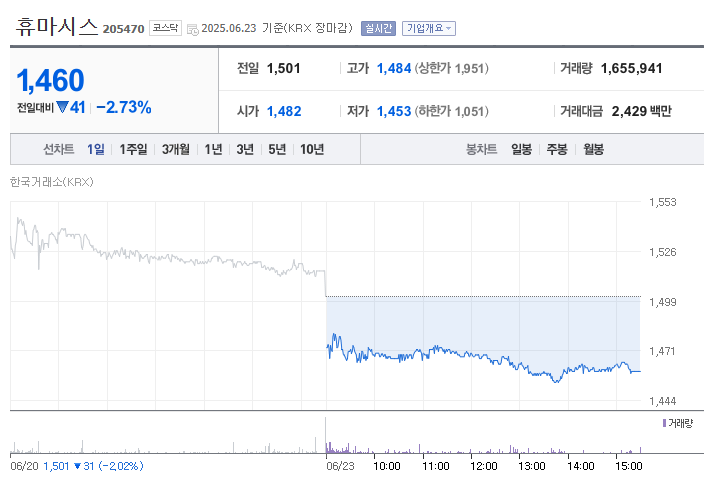Click the 1,553 price axis label
The height and width of the screenshot is (485, 704).
(663, 202)
